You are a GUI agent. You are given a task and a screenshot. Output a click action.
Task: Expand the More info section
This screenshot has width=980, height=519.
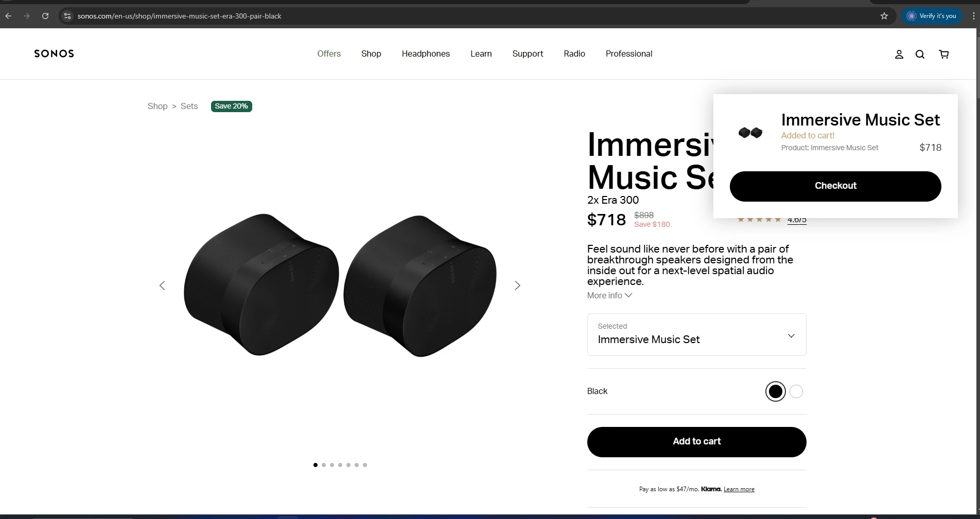(609, 295)
